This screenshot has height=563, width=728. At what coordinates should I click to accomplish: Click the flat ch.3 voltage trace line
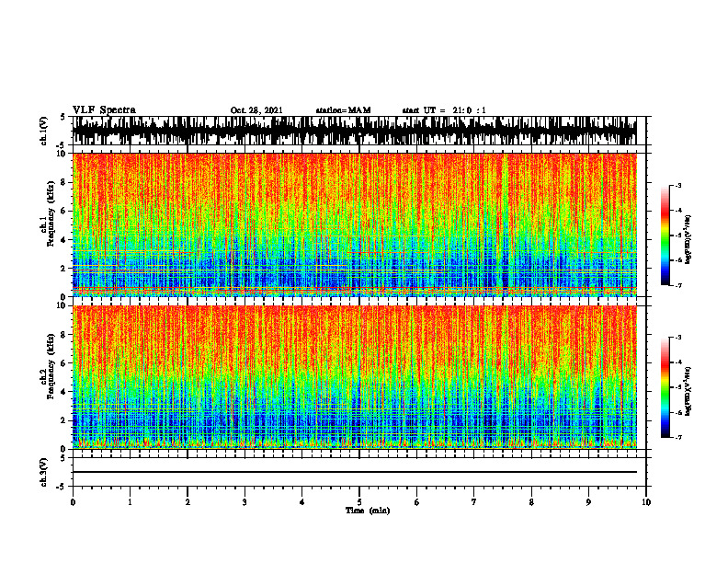click(x=354, y=472)
